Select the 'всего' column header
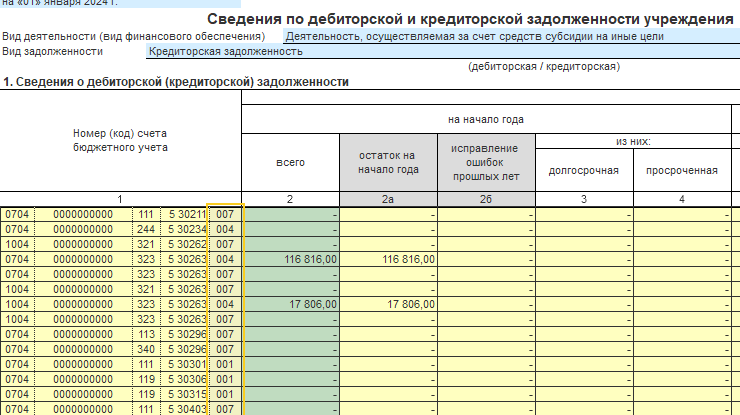Image resolution: width=740 pixels, height=415 pixels. (290, 162)
